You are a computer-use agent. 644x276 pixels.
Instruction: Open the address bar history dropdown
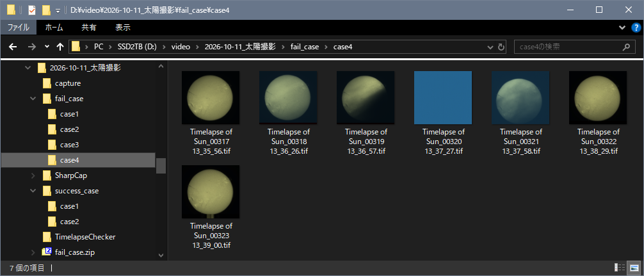(x=490, y=47)
